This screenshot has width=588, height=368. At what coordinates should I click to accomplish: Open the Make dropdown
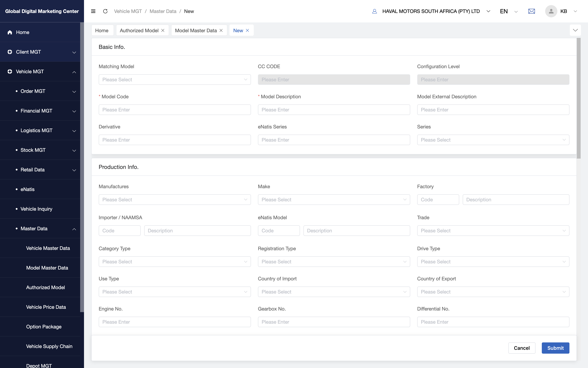click(x=334, y=200)
